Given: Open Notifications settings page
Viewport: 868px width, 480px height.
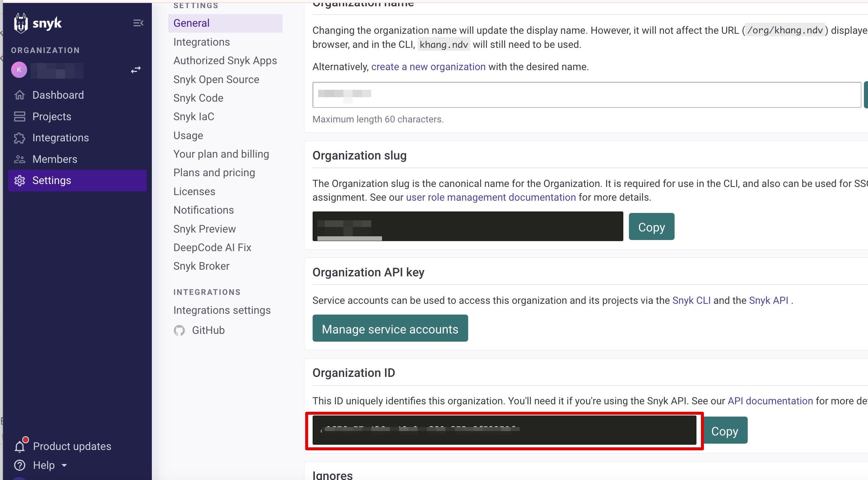Looking at the screenshot, I should 203,210.
